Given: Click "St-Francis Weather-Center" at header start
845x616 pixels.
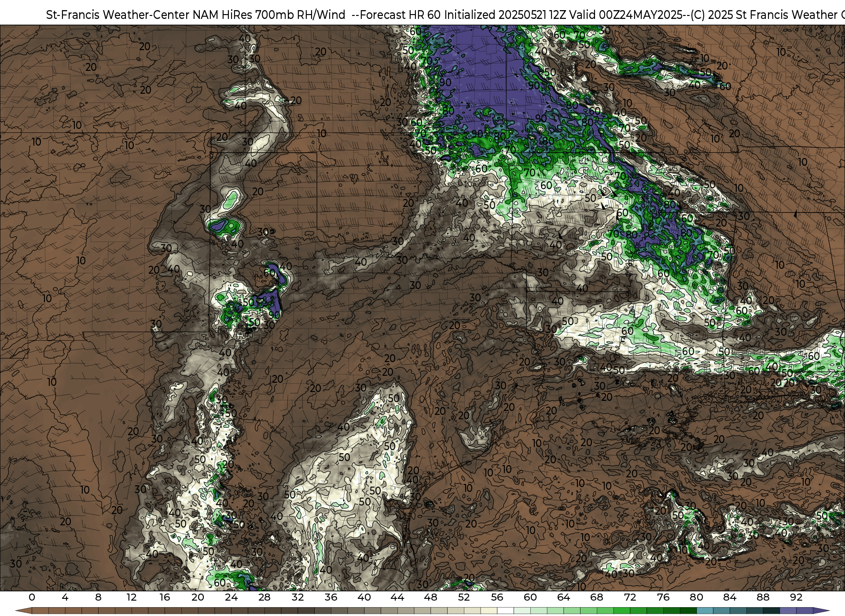Looking at the screenshot, I should pos(118,15).
